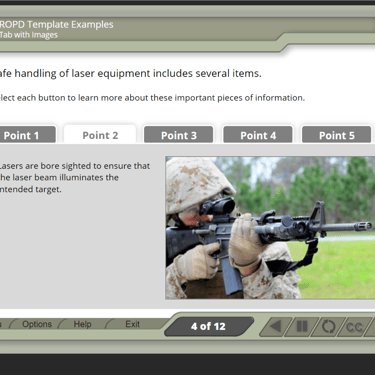Pause the lesson playback

point(302,326)
